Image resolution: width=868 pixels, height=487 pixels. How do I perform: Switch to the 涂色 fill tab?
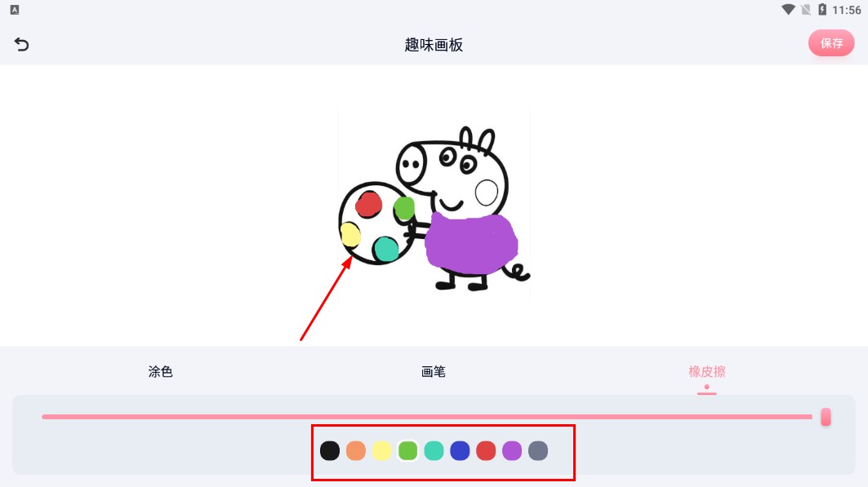coord(161,371)
